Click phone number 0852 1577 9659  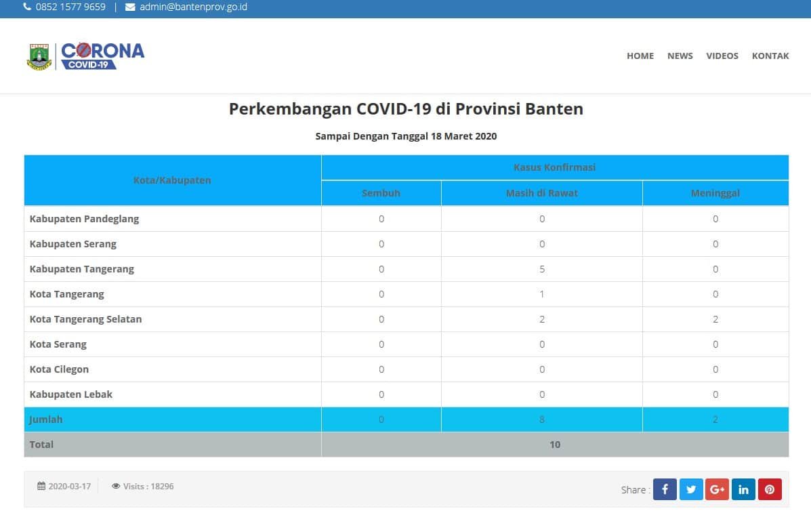point(70,7)
